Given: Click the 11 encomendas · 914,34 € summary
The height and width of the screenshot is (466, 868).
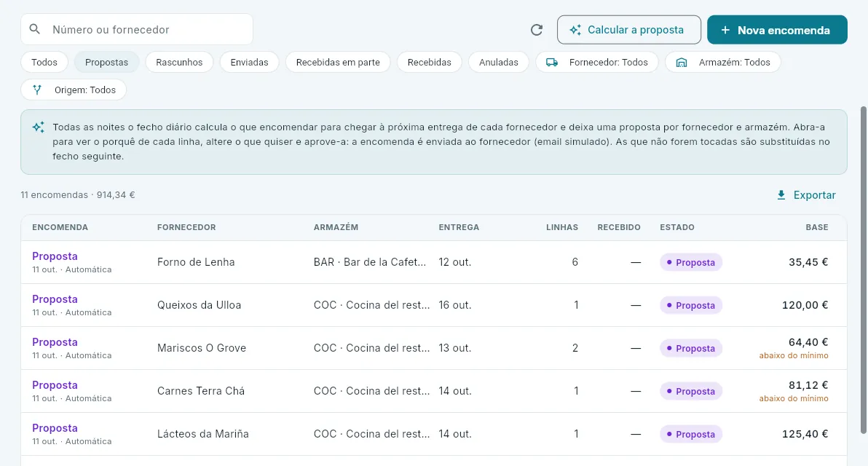Looking at the screenshot, I should (x=77, y=195).
